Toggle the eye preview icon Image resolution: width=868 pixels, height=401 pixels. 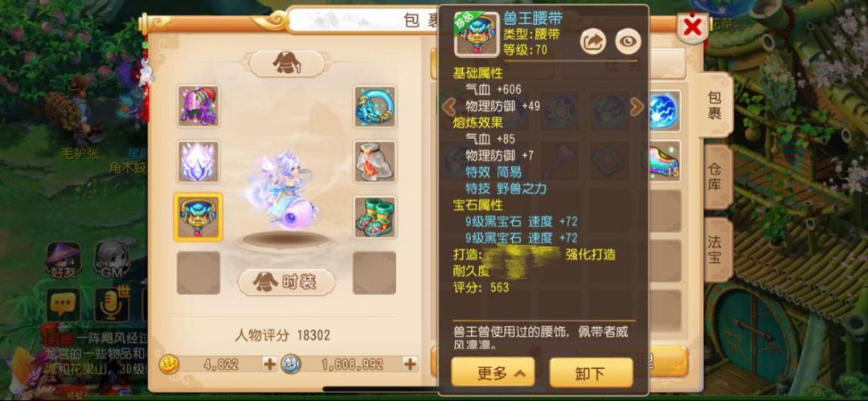click(628, 42)
